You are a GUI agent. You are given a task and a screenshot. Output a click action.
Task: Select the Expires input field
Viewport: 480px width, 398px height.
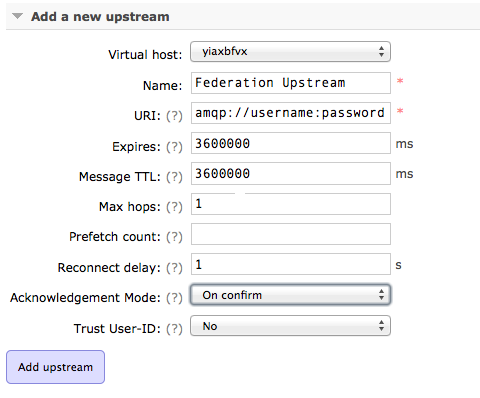click(x=291, y=143)
